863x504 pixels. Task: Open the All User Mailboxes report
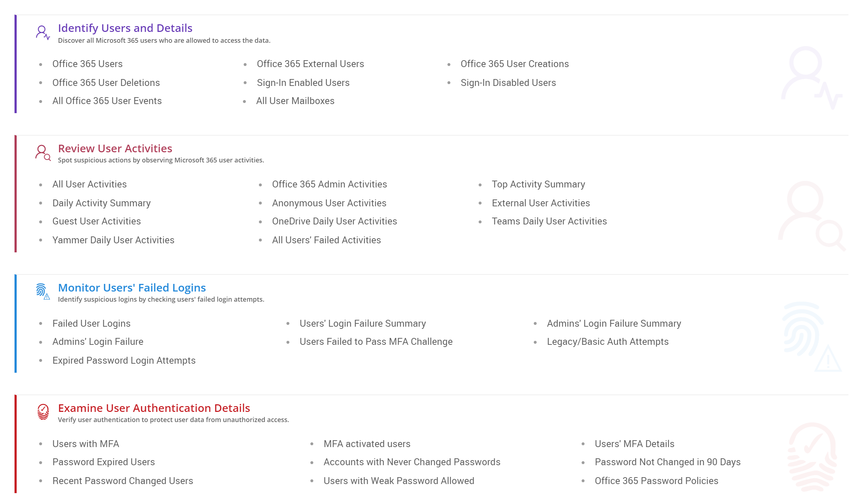tap(295, 101)
